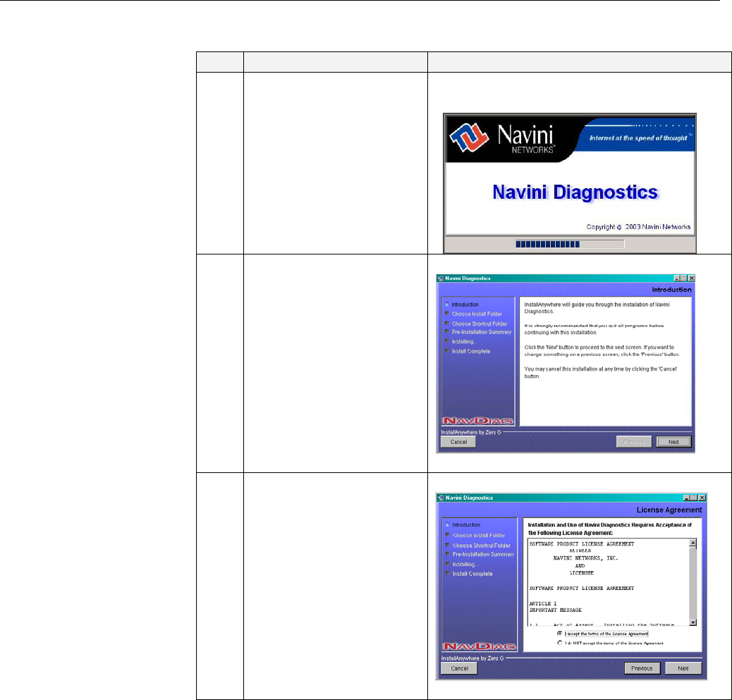The height and width of the screenshot is (700, 732).
Task: Click 'You may cancel this installation' paragraph
Action: click(x=600, y=372)
